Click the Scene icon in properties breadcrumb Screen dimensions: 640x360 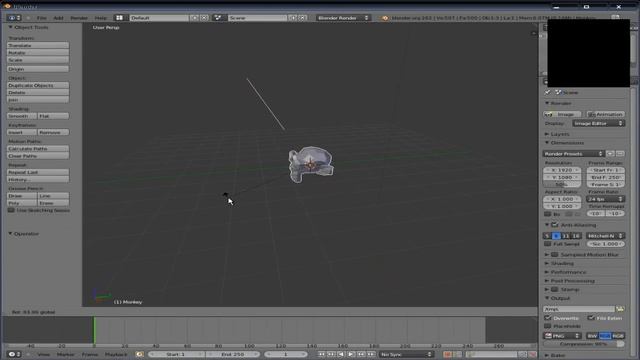558,93
